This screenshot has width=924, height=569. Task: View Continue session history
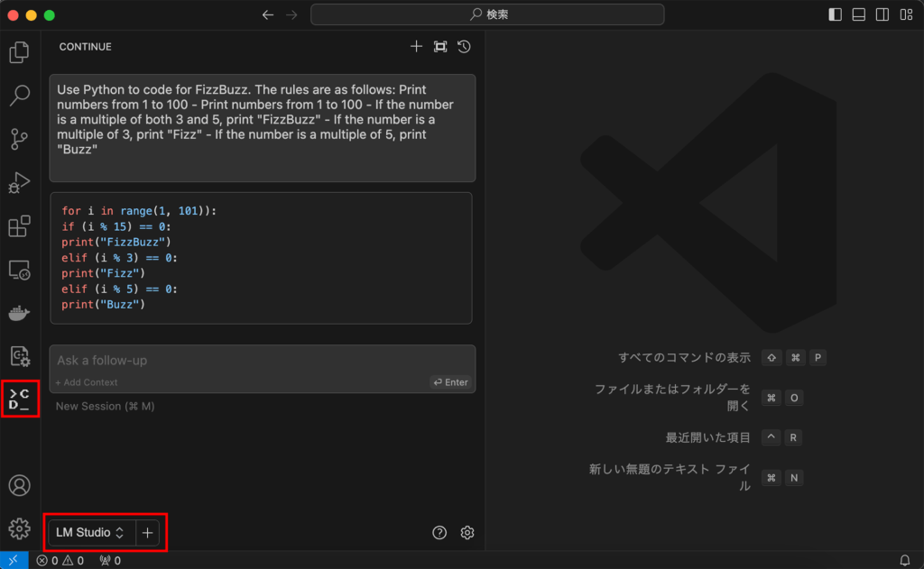(464, 47)
